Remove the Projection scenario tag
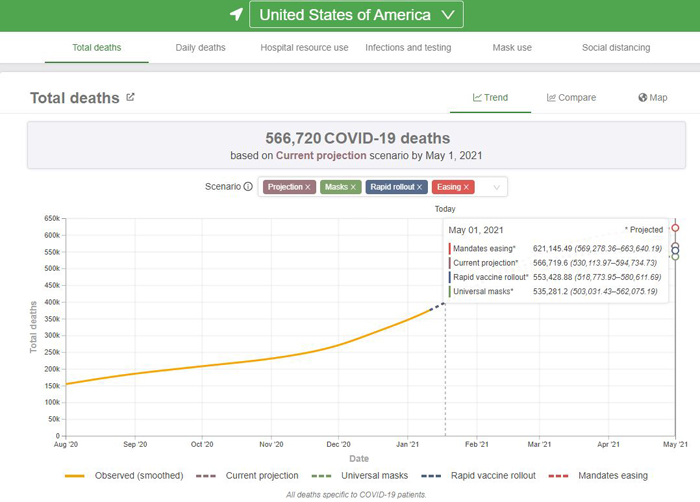 coord(308,187)
